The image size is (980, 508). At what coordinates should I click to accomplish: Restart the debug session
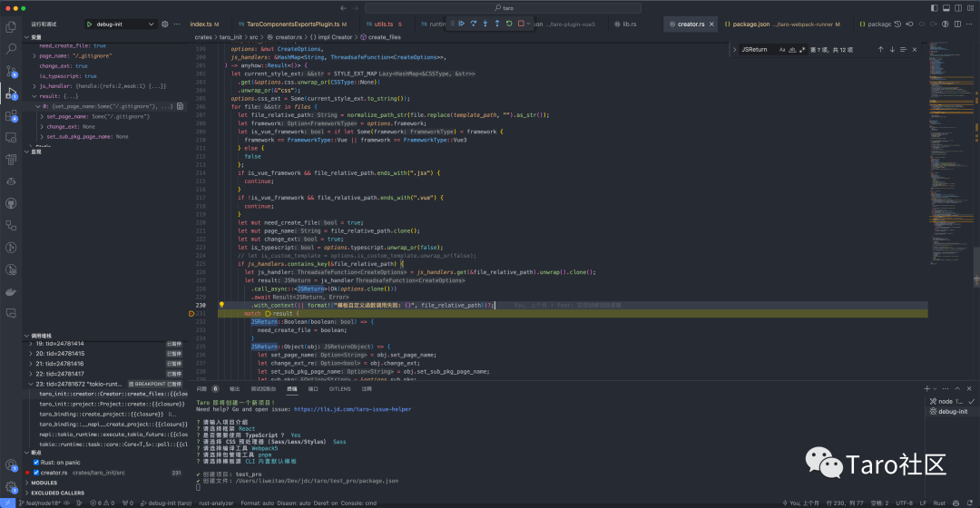pos(509,24)
